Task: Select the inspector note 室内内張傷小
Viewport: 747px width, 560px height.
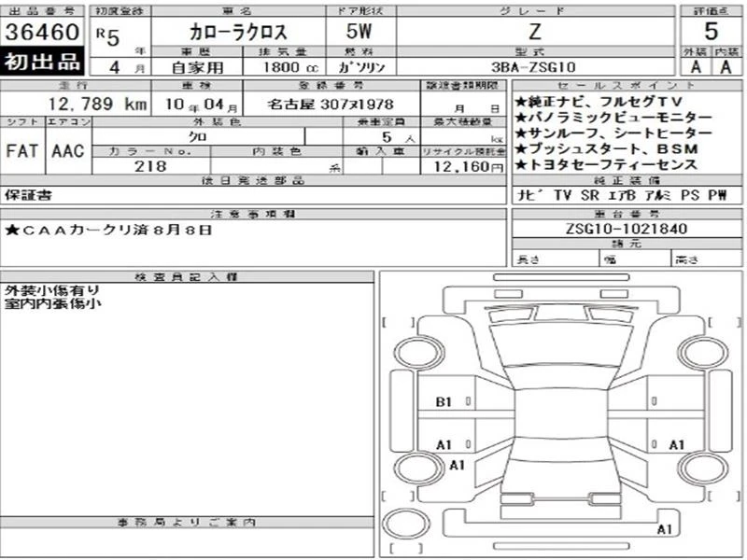Action: click(x=52, y=302)
